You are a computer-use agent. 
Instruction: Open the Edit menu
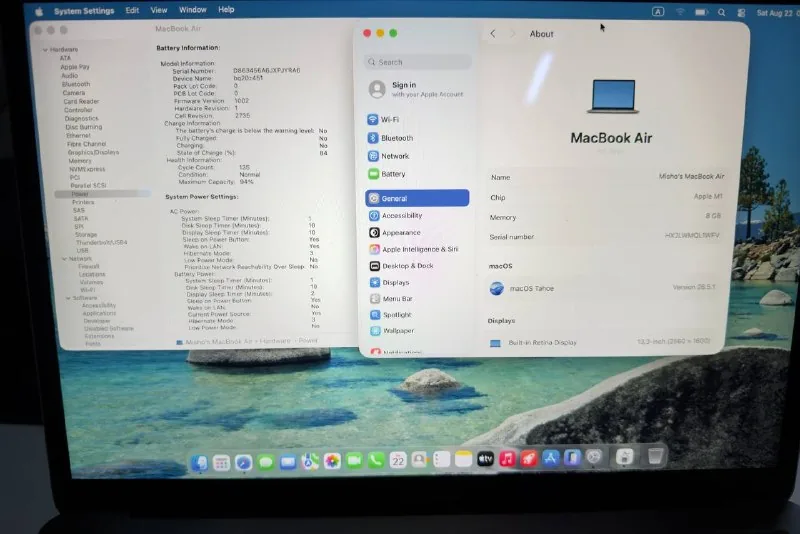[132, 10]
